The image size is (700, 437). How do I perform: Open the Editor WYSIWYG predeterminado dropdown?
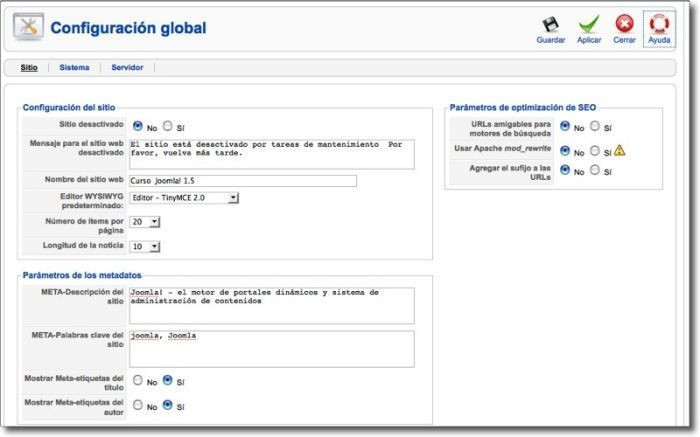(185, 198)
